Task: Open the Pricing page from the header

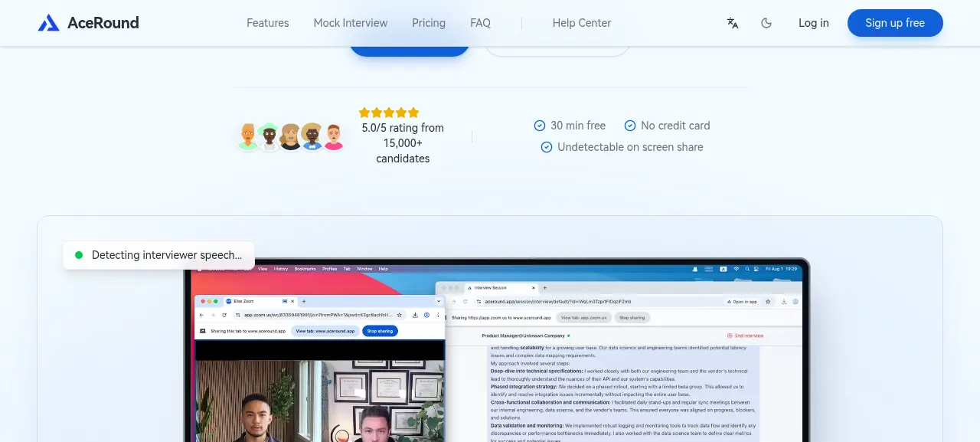Action: pos(429,23)
